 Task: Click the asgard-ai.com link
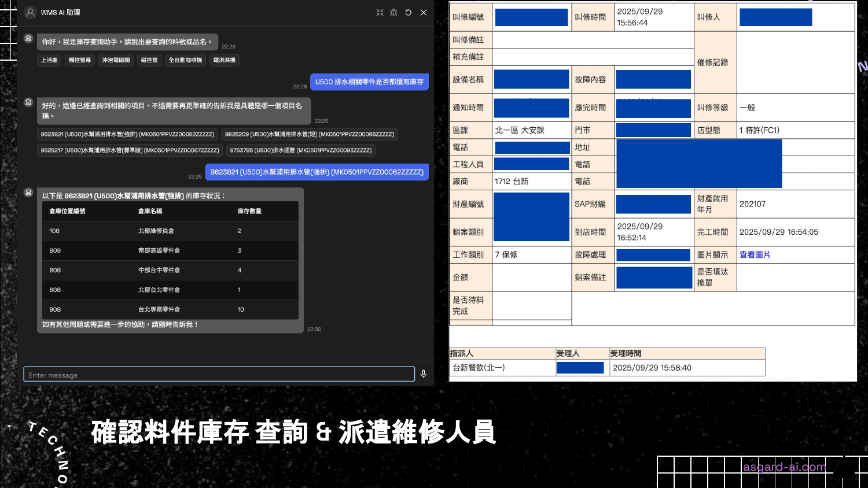(784, 467)
